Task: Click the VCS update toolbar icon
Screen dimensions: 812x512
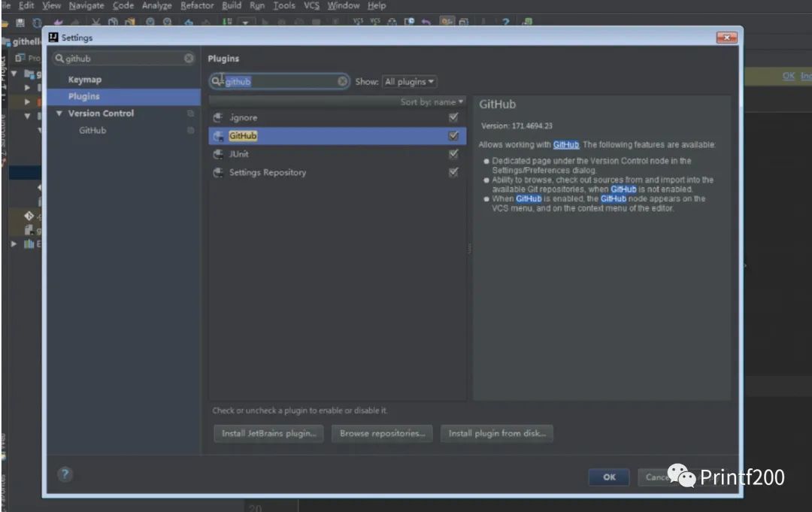Action: [358, 22]
